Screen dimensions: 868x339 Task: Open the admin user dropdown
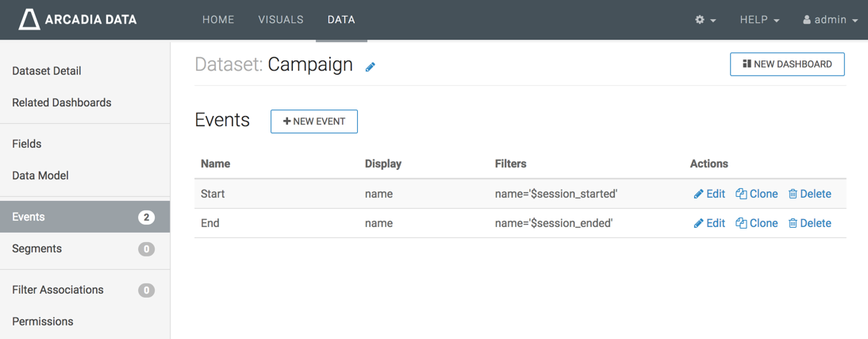click(830, 20)
